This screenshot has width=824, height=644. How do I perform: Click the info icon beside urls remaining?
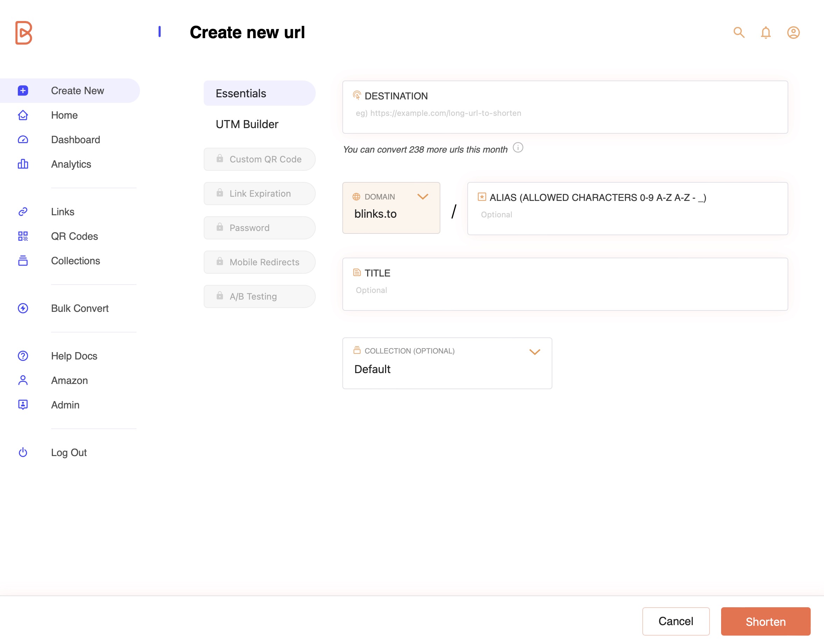pos(518,147)
